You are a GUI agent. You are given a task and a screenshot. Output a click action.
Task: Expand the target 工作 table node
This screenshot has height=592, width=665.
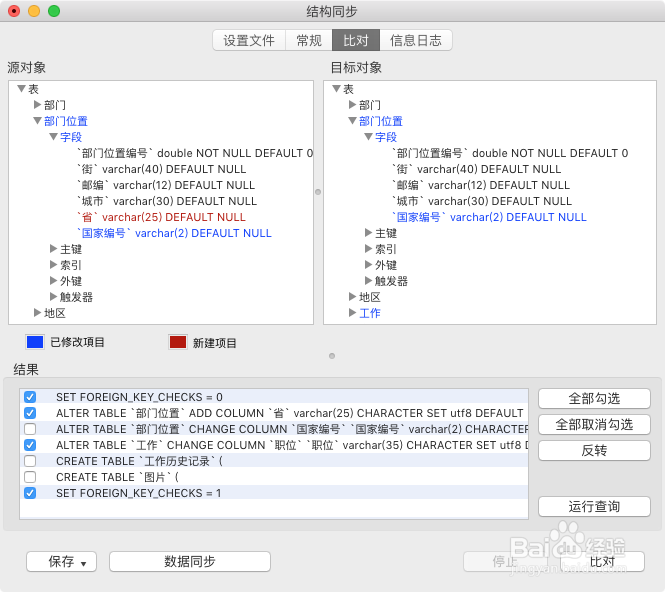(x=352, y=313)
